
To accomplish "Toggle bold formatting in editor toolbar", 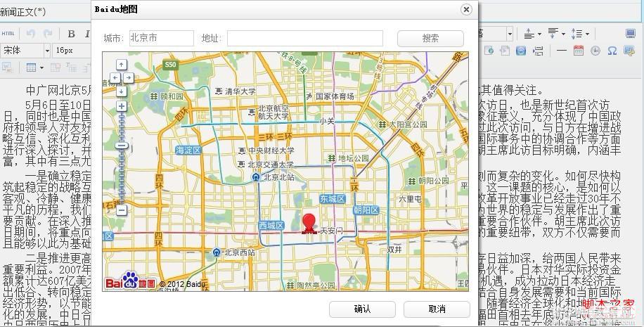I will pos(72,34).
